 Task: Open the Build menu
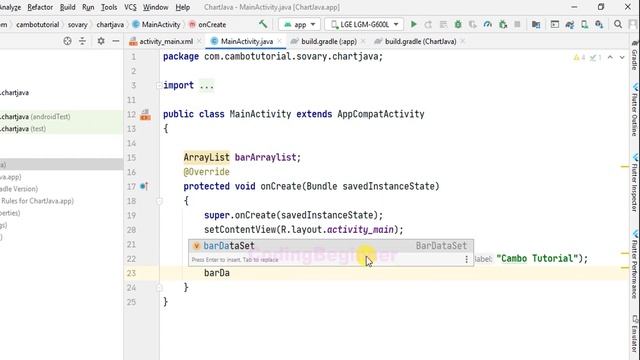point(67,7)
